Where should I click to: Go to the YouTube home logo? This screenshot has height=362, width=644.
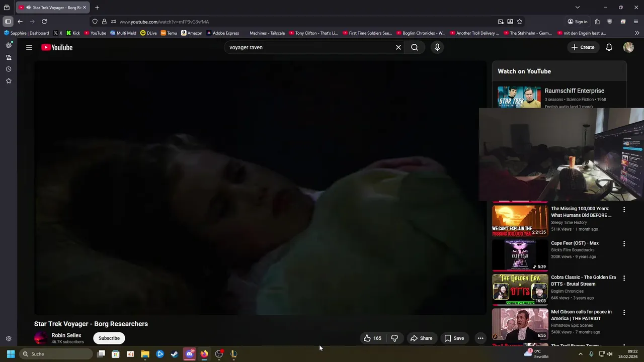(57, 47)
